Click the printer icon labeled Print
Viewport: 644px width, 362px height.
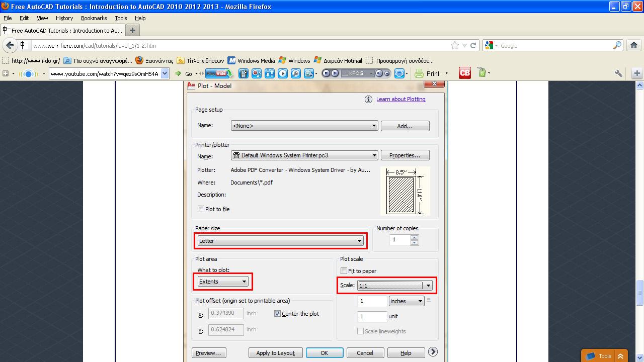(x=419, y=73)
